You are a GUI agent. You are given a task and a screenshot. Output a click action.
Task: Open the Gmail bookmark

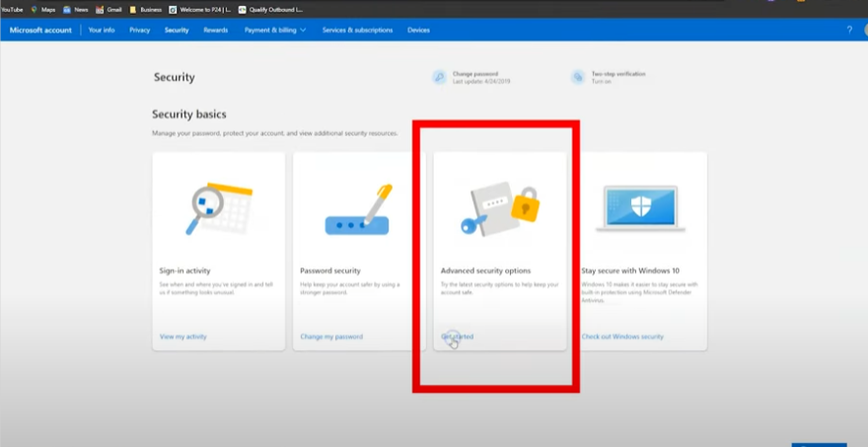(108, 9)
